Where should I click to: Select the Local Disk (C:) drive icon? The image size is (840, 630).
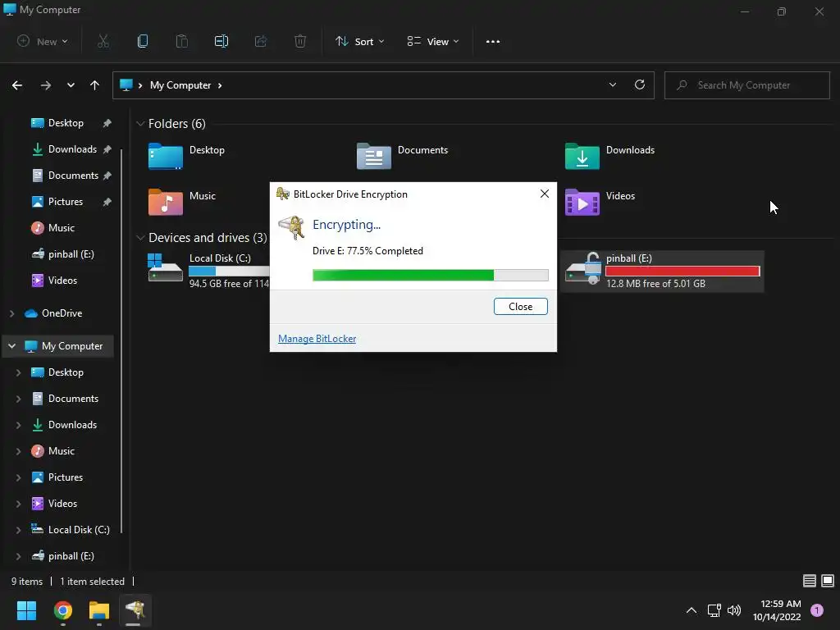[x=166, y=268]
